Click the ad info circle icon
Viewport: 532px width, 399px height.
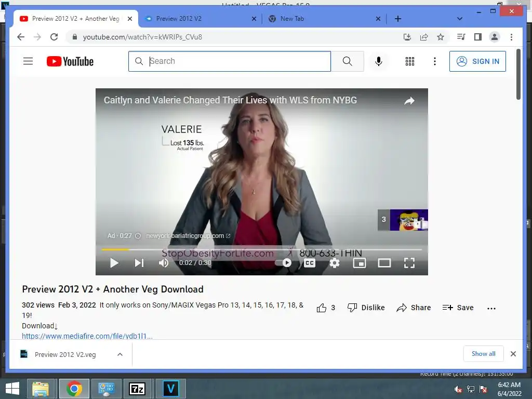[138, 236]
